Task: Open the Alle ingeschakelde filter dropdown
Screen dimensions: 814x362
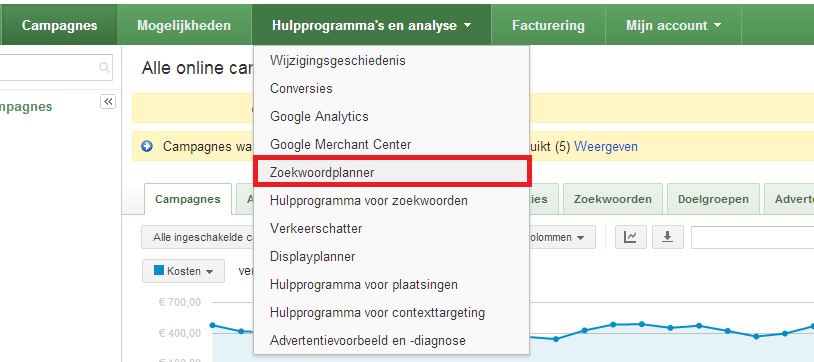Action: click(197, 237)
